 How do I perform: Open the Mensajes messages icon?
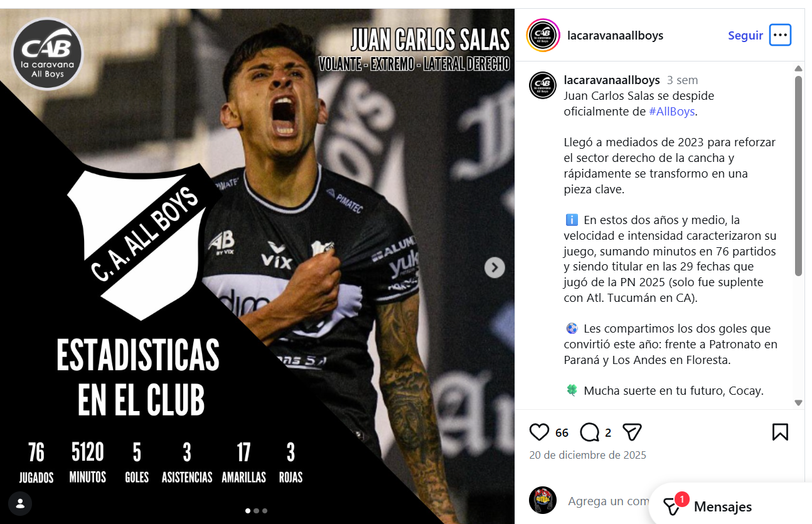pyautogui.click(x=674, y=505)
